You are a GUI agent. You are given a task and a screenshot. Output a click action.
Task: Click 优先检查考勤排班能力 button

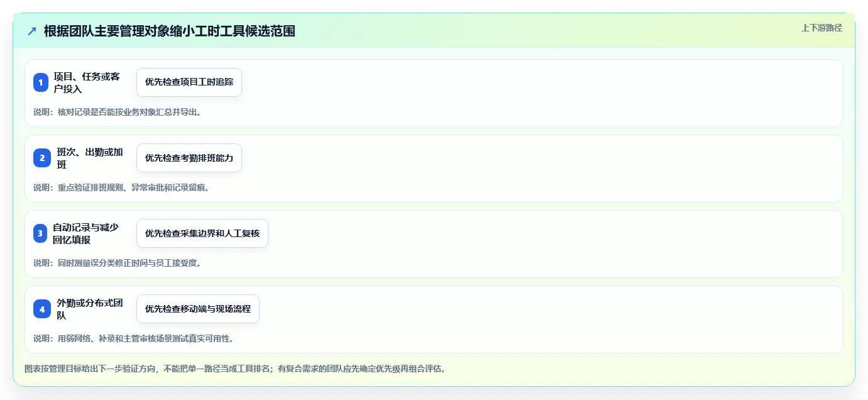coord(189,158)
